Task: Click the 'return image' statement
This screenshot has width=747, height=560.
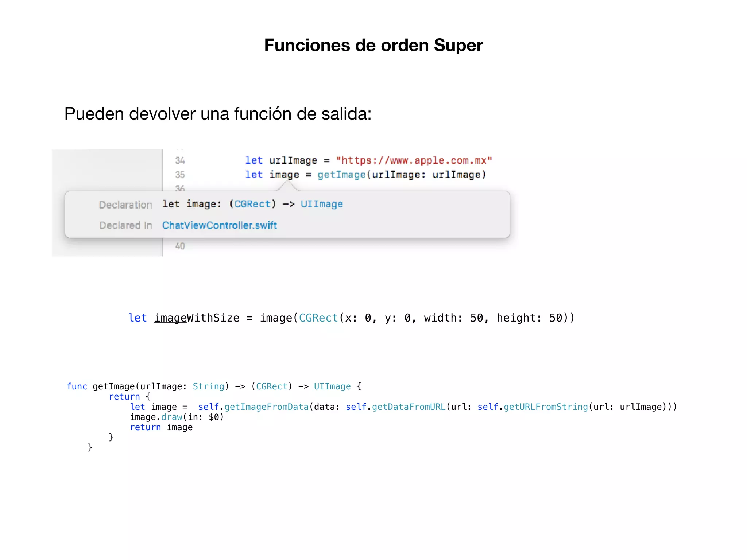Action: click(x=161, y=427)
